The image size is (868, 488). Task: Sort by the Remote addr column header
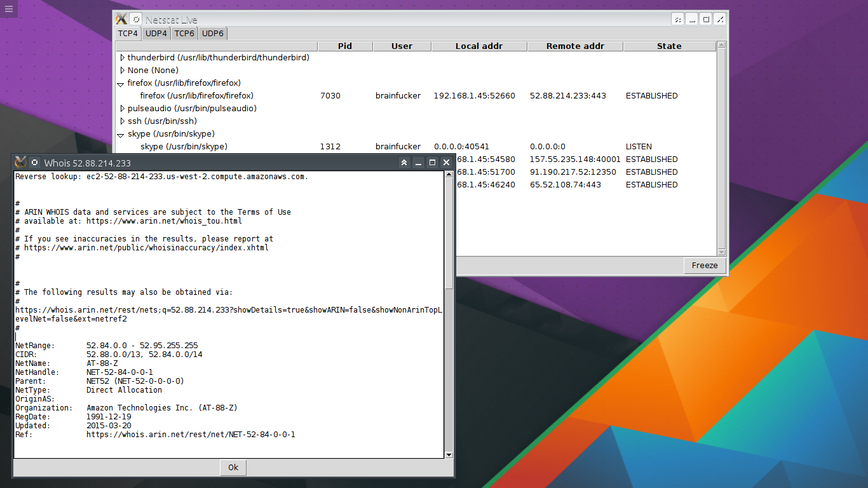point(575,46)
